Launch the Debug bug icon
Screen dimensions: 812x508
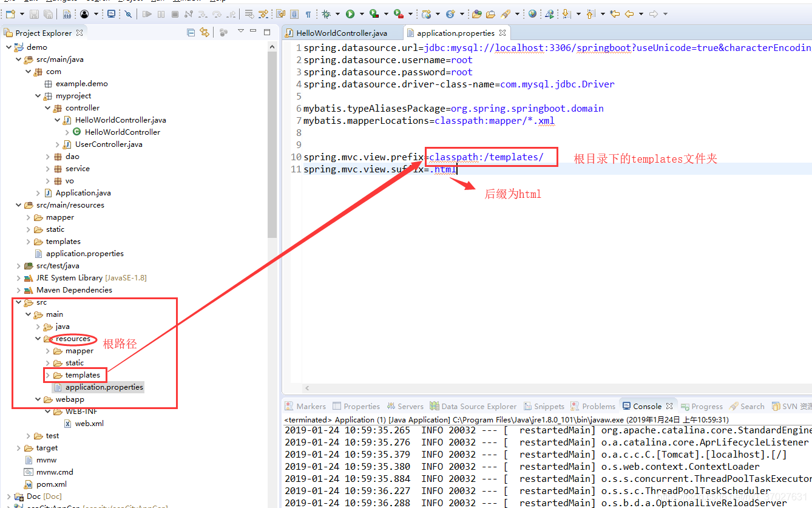click(326, 15)
